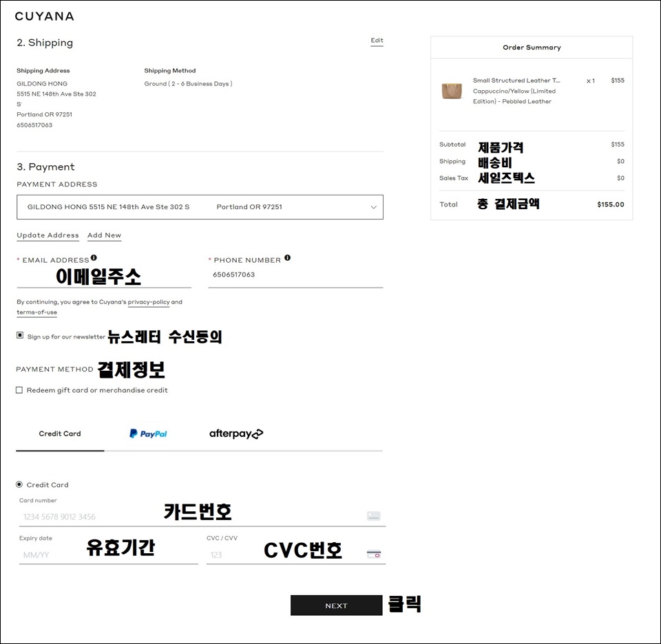Go to the CUYANA logo homepage
Screen dimensions: 661x644
coord(45,17)
